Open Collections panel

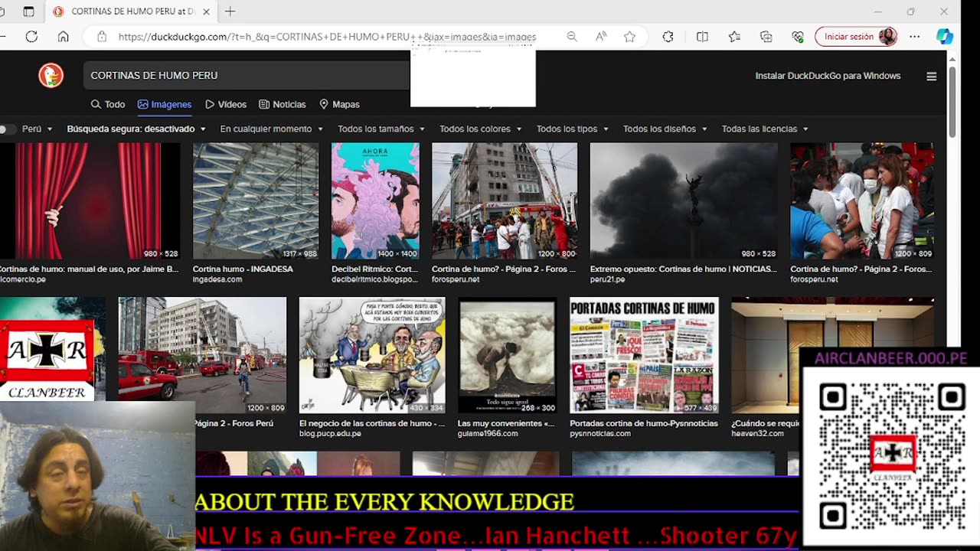[x=766, y=36]
